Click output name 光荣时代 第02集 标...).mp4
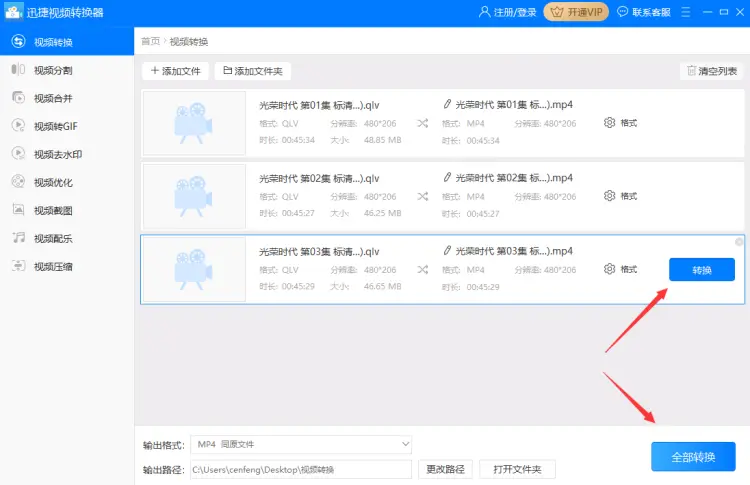The width and height of the screenshot is (750, 485). click(x=514, y=177)
